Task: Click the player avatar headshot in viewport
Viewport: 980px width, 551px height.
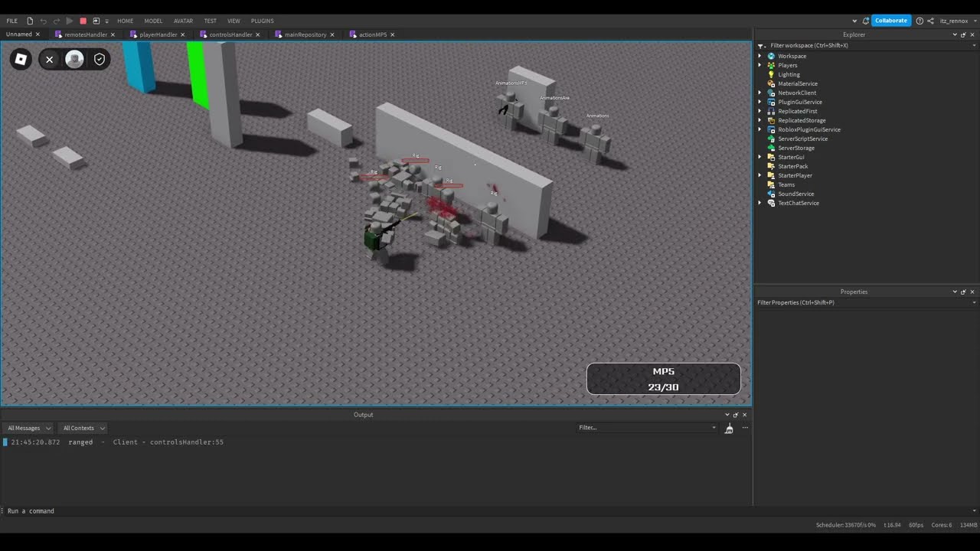Action: (74, 59)
